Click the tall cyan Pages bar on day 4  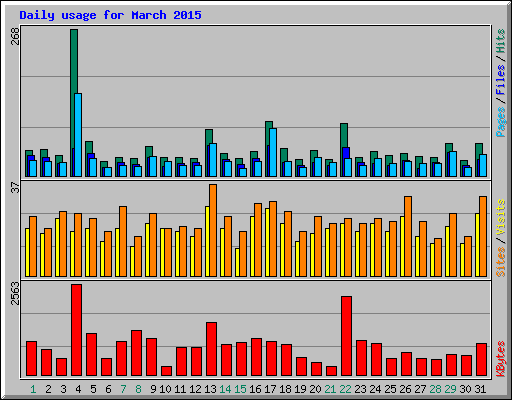click(x=78, y=135)
